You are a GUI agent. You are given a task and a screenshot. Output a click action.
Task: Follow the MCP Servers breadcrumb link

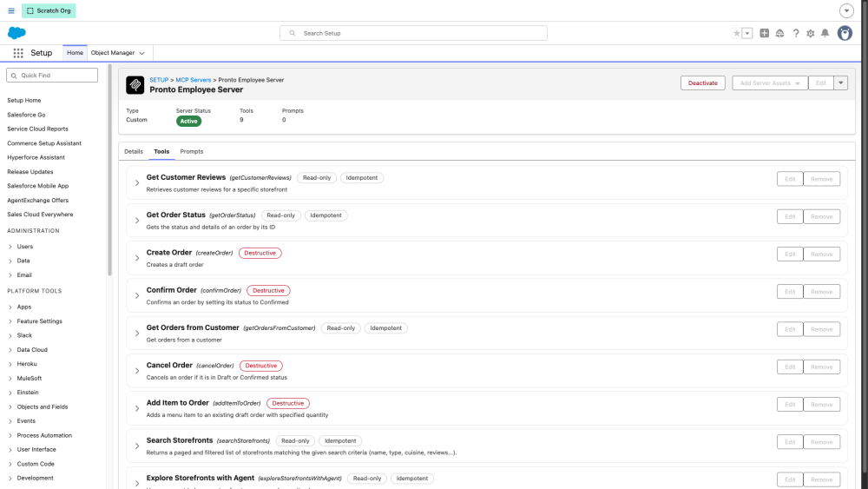coord(194,80)
